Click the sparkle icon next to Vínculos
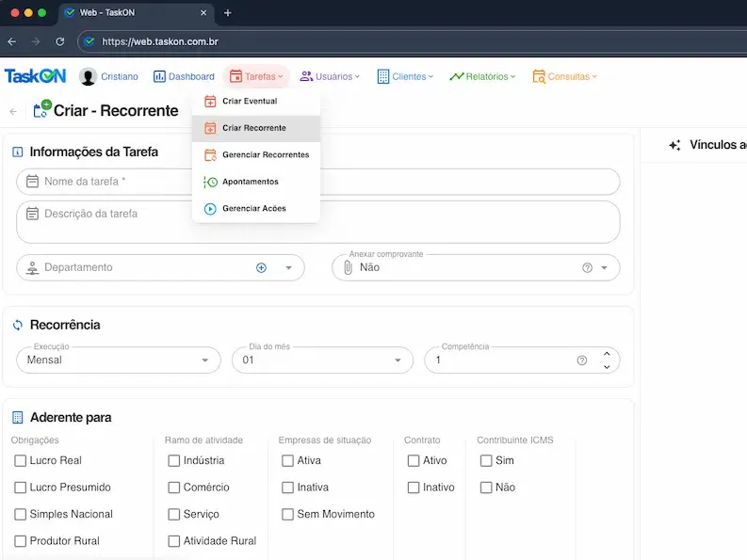 pos(674,146)
